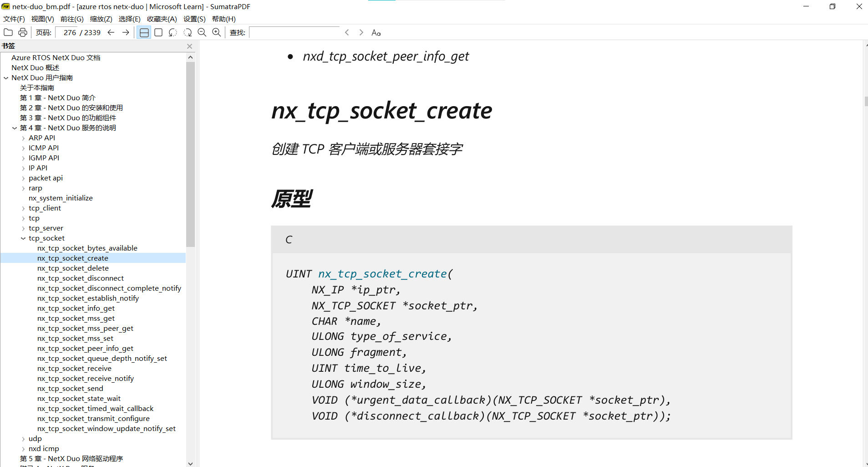Open a file with the folder icon
The image size is (868, 467).
pos(8,32)
